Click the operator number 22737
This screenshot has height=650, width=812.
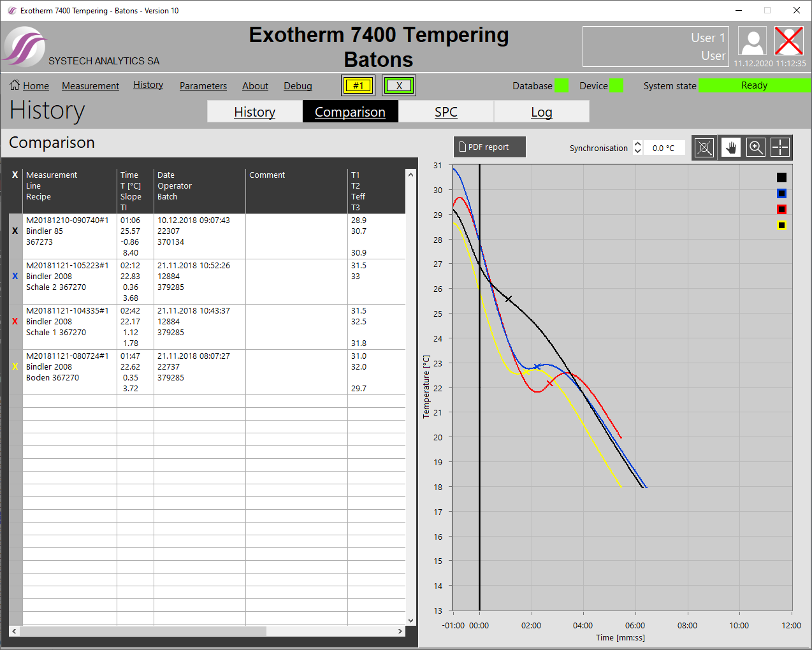coord(169,367)
